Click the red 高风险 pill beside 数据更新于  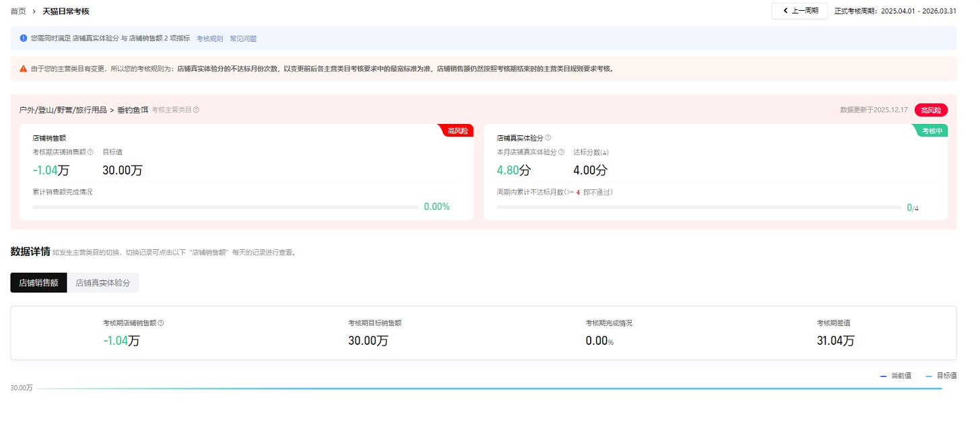pyautogui.click(x=931, y=110)
